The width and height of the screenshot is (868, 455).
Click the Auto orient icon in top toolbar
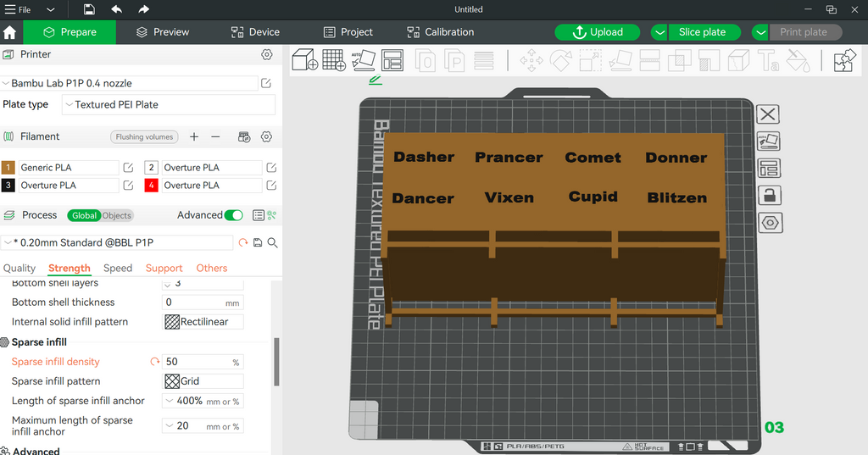363,60
